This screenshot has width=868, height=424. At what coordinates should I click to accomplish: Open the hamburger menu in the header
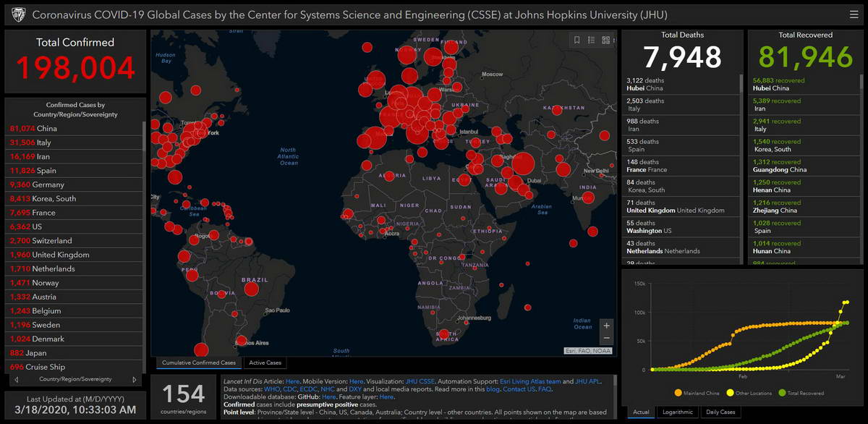click(854, 14)
